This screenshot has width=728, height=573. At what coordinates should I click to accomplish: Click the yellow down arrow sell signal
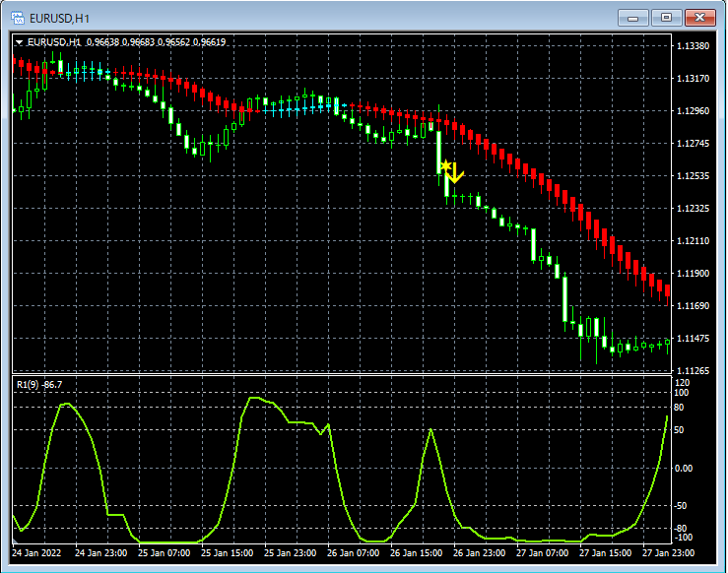(455, 172)
